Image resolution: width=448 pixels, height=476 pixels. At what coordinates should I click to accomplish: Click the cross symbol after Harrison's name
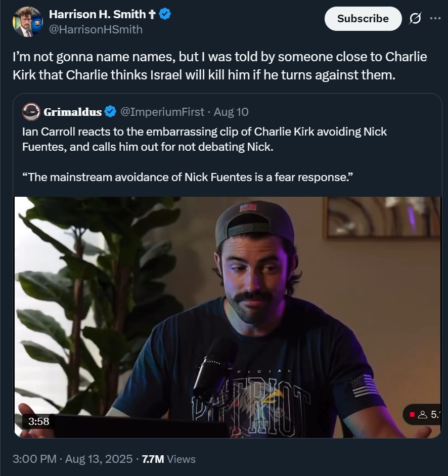pyautogui.click(x=152, y=14)
